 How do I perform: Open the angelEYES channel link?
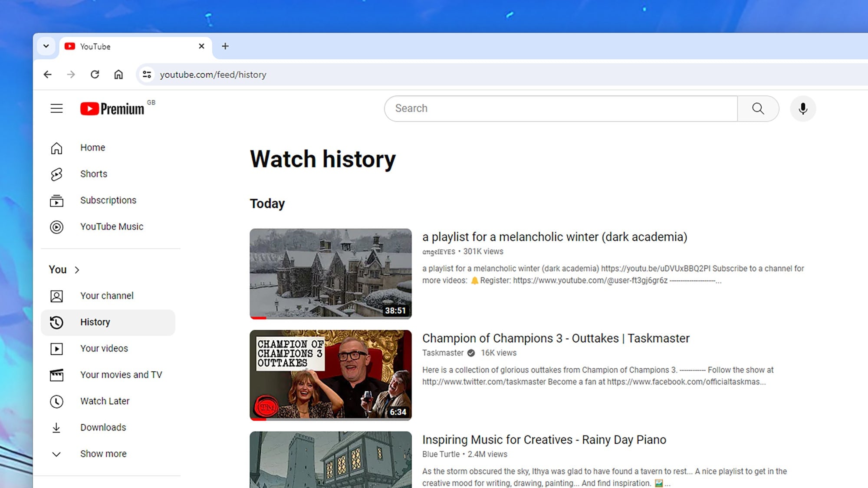(438, 252)
